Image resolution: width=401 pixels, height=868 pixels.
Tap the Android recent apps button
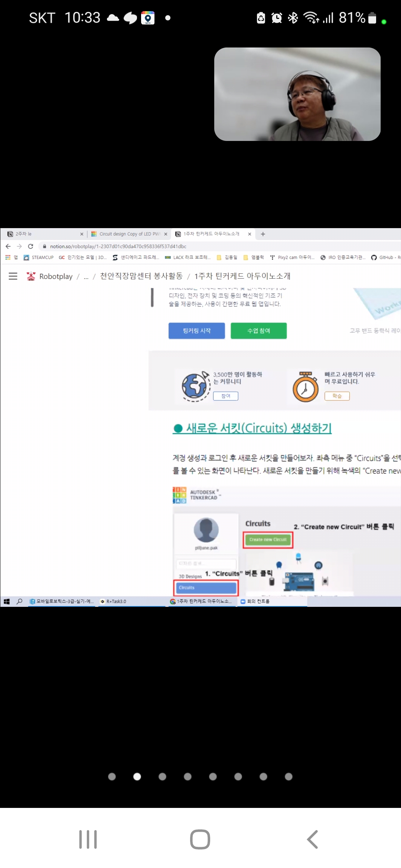[x=88, y=839]
